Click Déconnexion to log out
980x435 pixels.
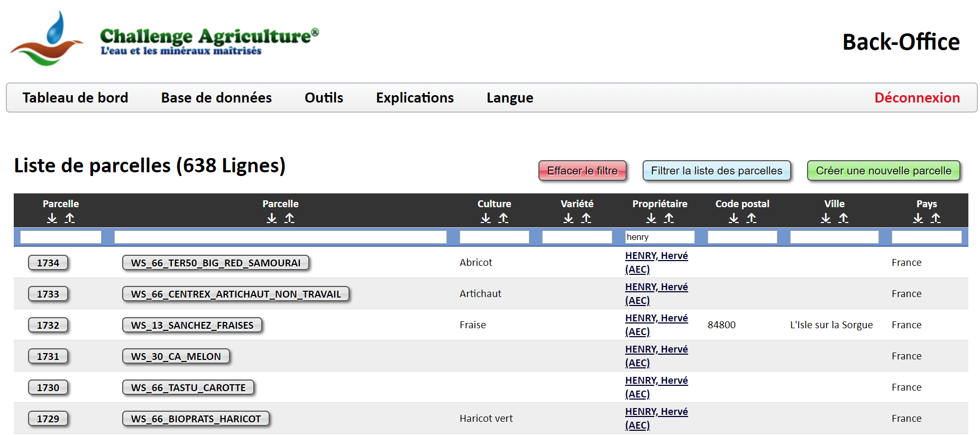pyautogui.click(x=917, y=98)
